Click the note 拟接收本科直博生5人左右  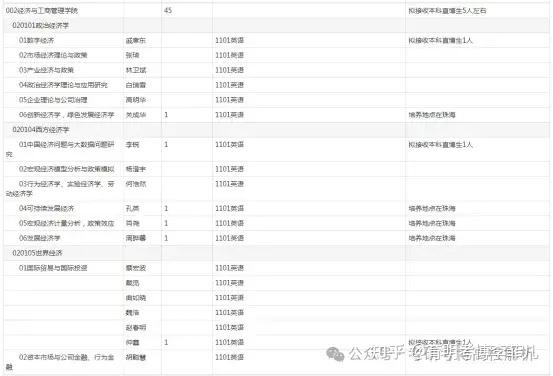point(447,11)
